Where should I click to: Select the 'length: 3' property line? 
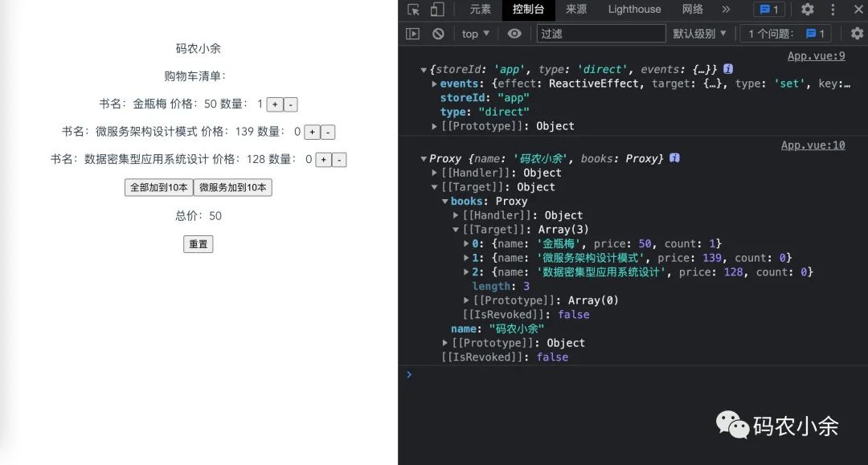(x=501, y=287)
